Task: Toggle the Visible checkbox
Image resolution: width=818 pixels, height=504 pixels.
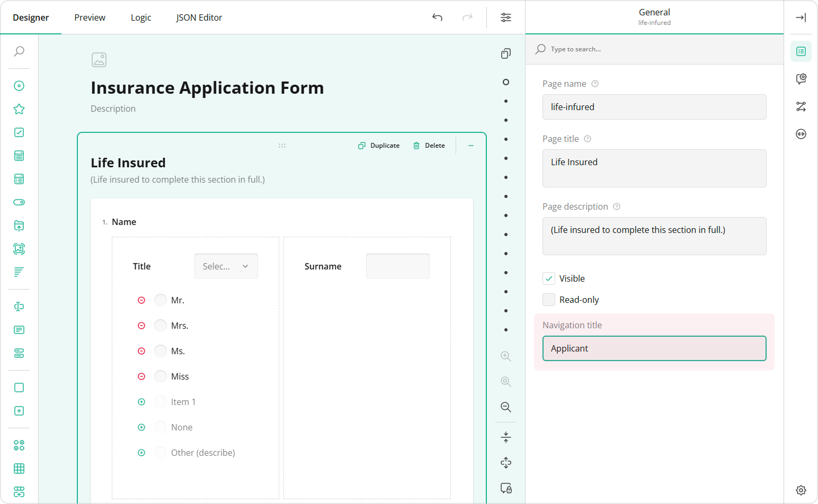Action: [549, 278]
